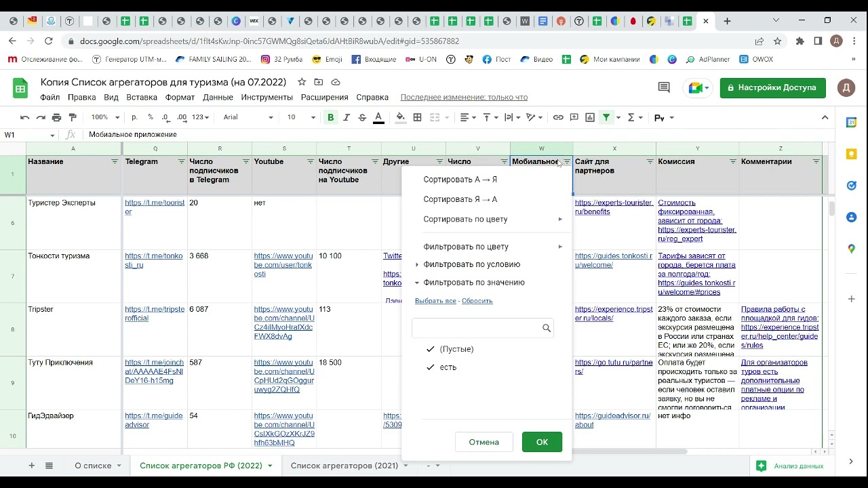
Task: Click the Анализ данных explore button
Action: click(x=790, y=466)
